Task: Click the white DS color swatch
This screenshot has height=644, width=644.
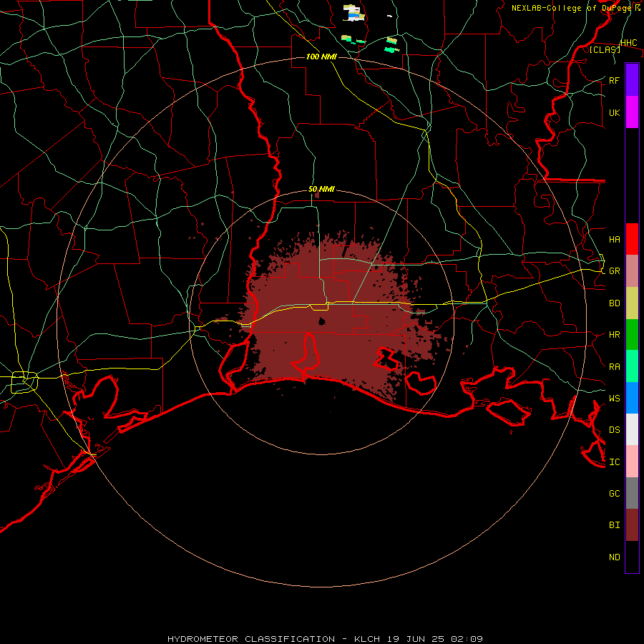Action: pyautogui.click(x=632, y=429)
